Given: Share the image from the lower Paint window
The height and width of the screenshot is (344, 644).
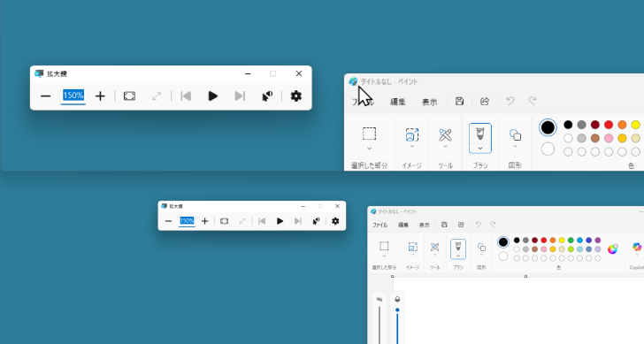Looking at the screenshot, I should click(x=461, y=225).
